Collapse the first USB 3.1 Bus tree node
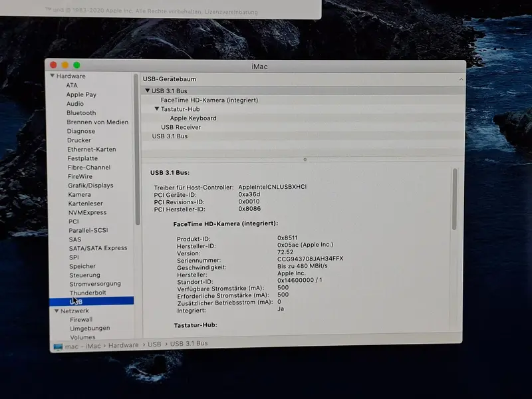The height and width of the screenshot is (399, 532). pos(147,90)
